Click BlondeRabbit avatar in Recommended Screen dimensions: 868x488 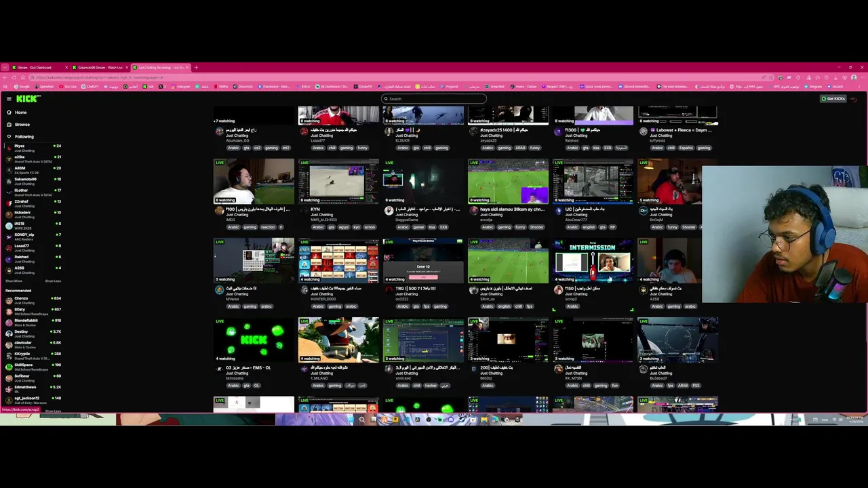point(9,322)
